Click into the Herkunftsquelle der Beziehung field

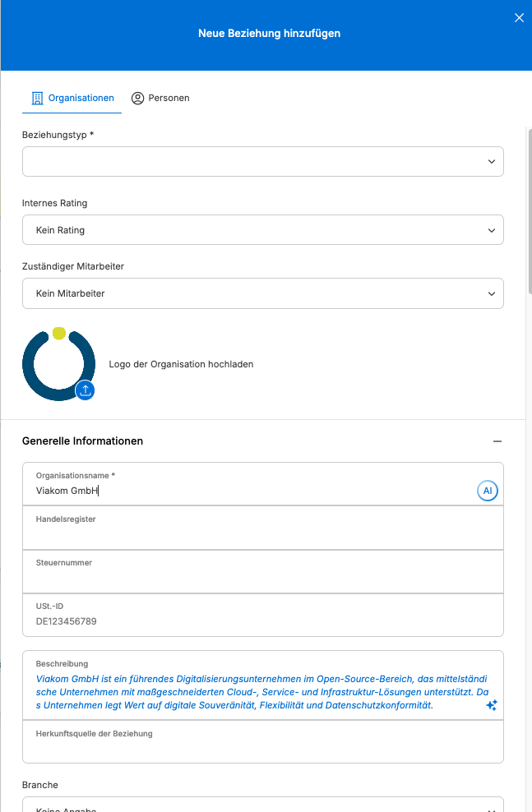pos(262,741)
